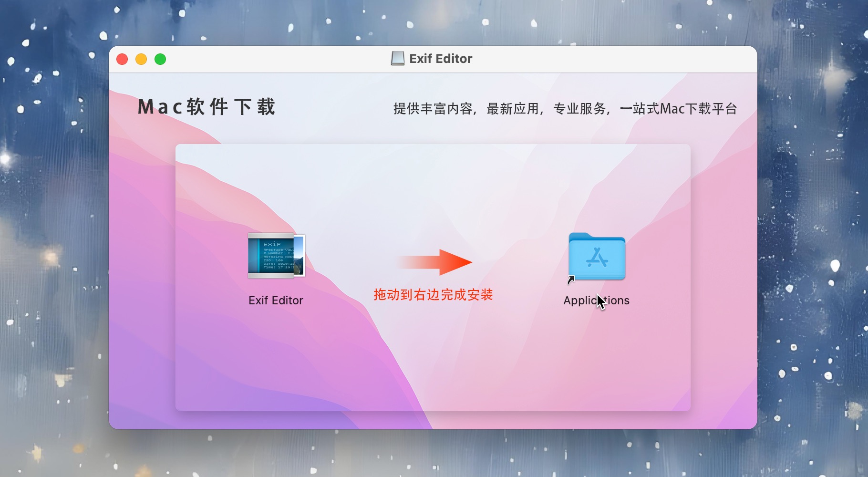
Task: Click the red 拖动到右边完成安装 instruction text
Action: click(x=433, y=295)
